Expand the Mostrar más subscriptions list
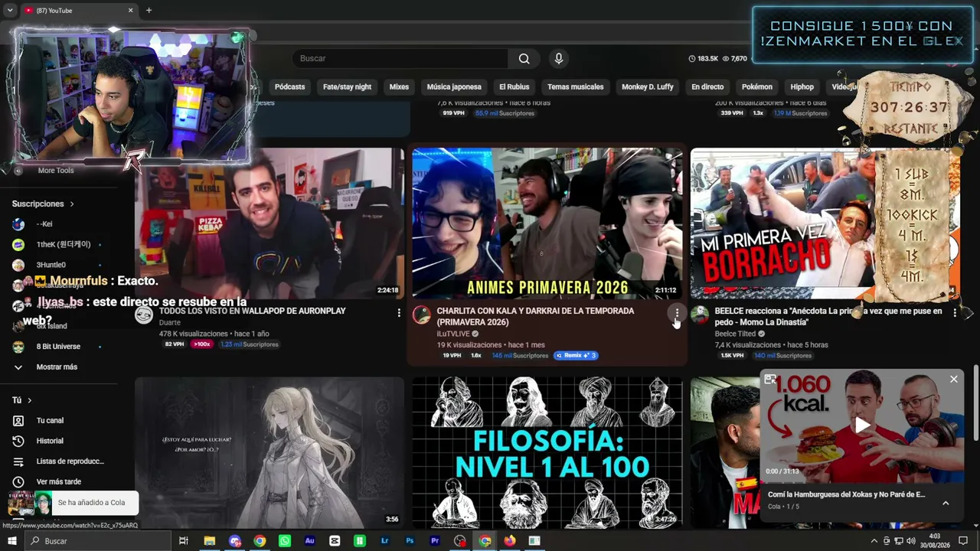 59,367
